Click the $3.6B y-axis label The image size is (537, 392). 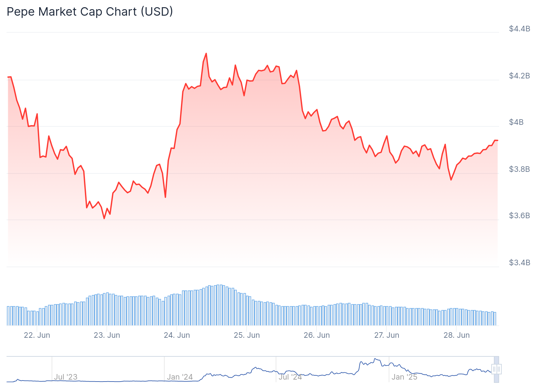pyautogui.click(x=519, y=216)
